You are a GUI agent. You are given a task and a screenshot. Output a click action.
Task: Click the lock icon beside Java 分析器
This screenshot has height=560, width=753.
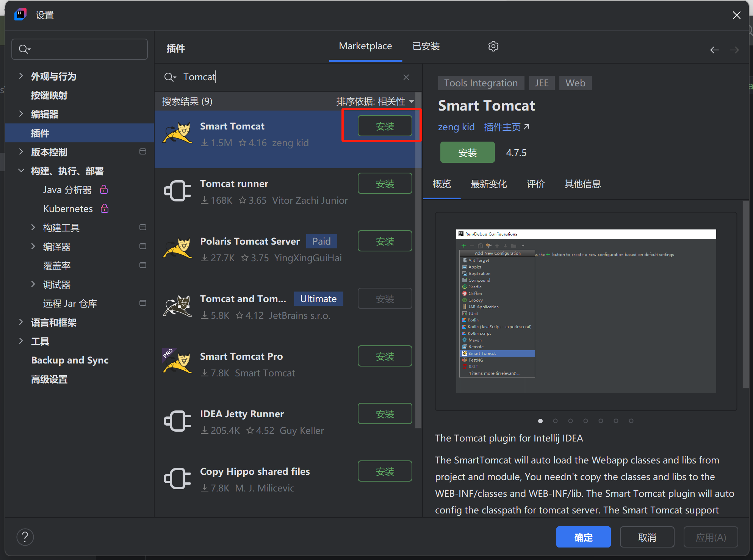point(104,190)
